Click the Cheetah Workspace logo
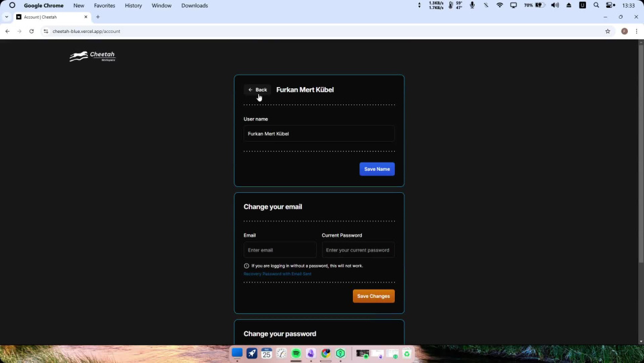The height and width of the screenshot is (363, 644). [x=92, y=56]
